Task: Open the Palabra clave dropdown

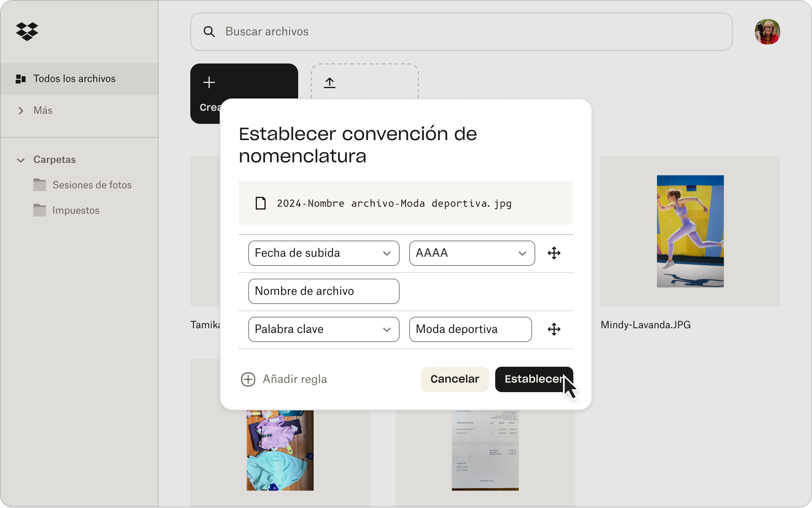Action: point(324,329)
